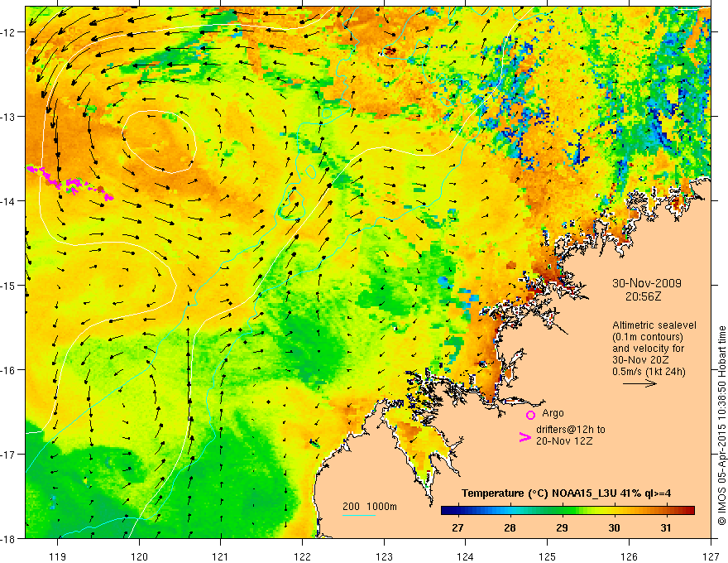Viewport: 728px width, 563px height.
Task: Click the temperature colorbar near 29 degrees
Action: click(x=563, y=511)
